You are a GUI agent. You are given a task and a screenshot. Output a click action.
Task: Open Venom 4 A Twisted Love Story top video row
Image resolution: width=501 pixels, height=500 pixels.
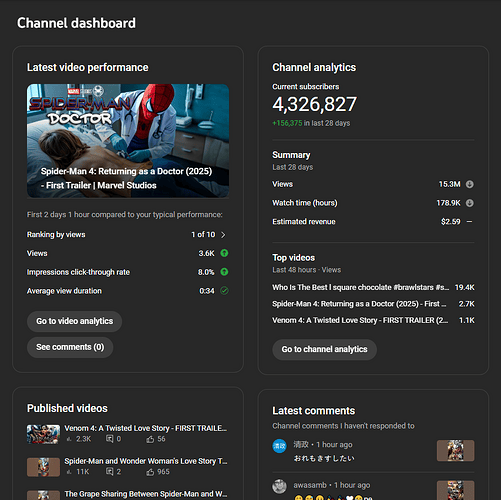[x=373, y=320]
